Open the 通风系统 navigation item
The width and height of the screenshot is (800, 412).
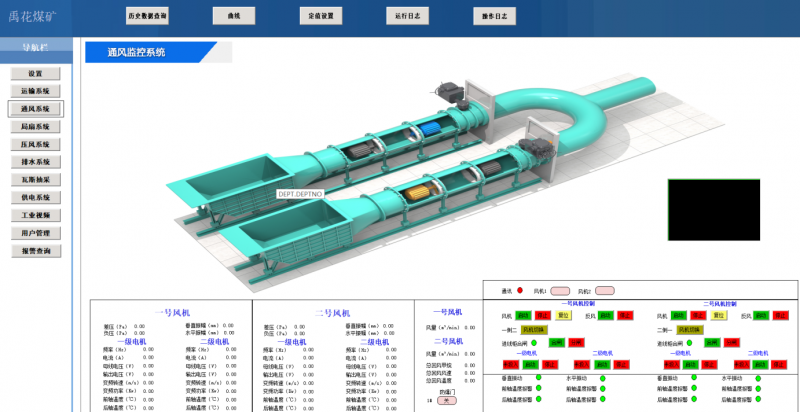tap(36, 108)
